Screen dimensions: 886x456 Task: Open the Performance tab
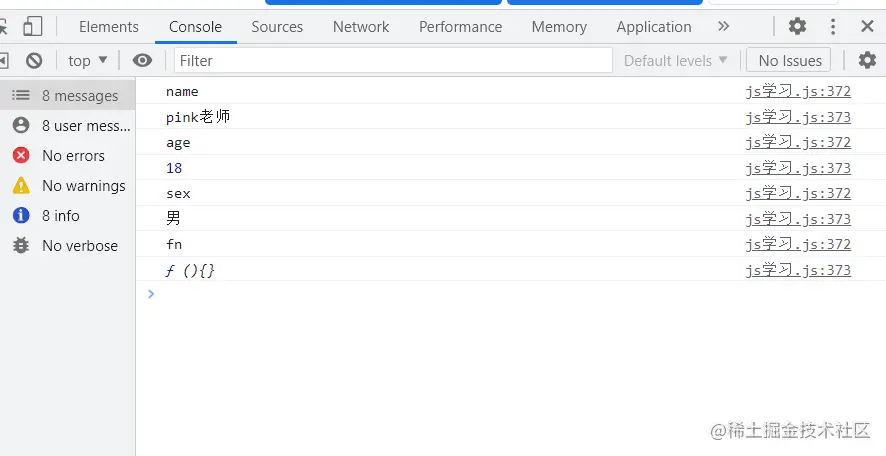(461, 27)
